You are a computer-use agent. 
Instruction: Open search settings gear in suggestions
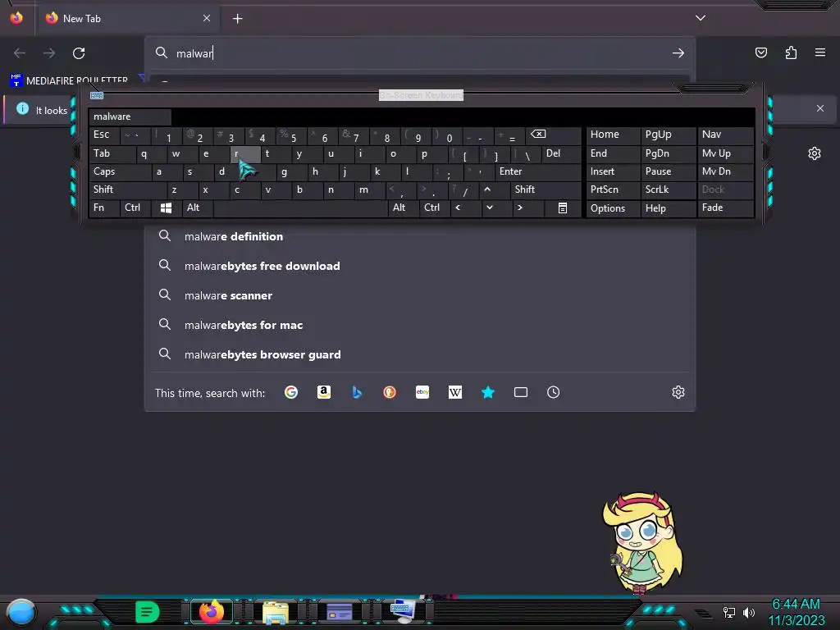pos(678,392)
